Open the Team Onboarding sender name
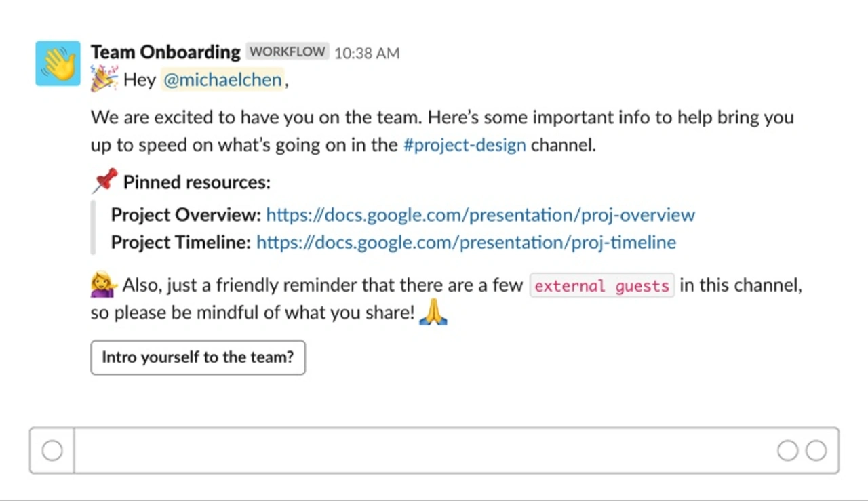 [x=165, y=52]
